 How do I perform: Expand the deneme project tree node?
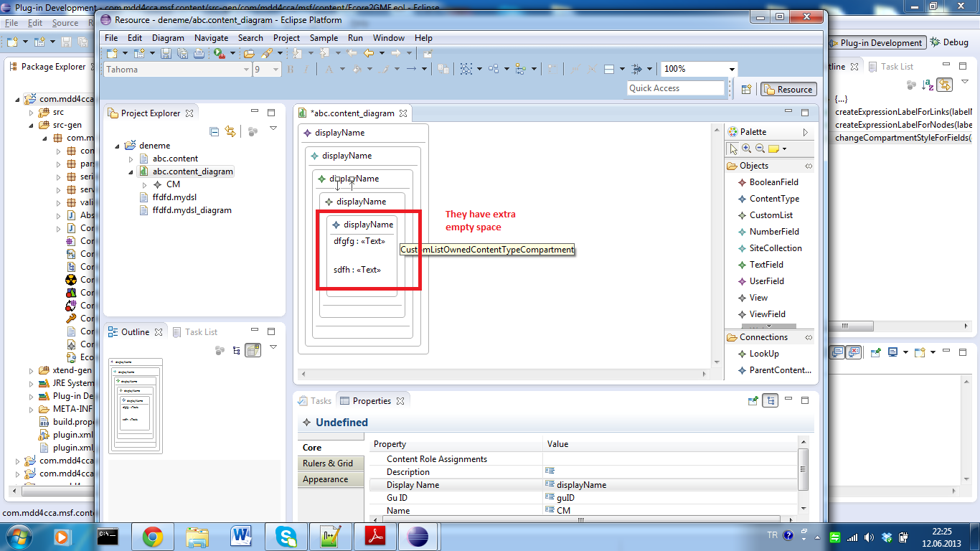[118, 146]
